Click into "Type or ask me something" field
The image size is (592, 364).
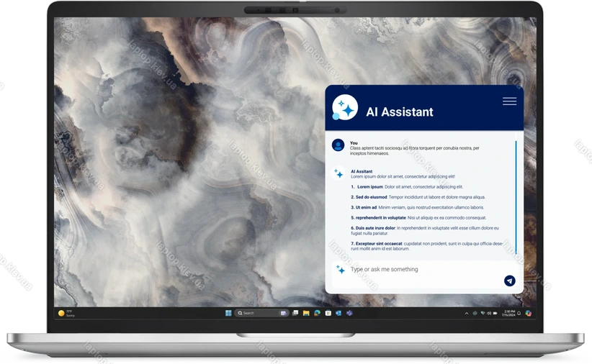click(418, 270)
